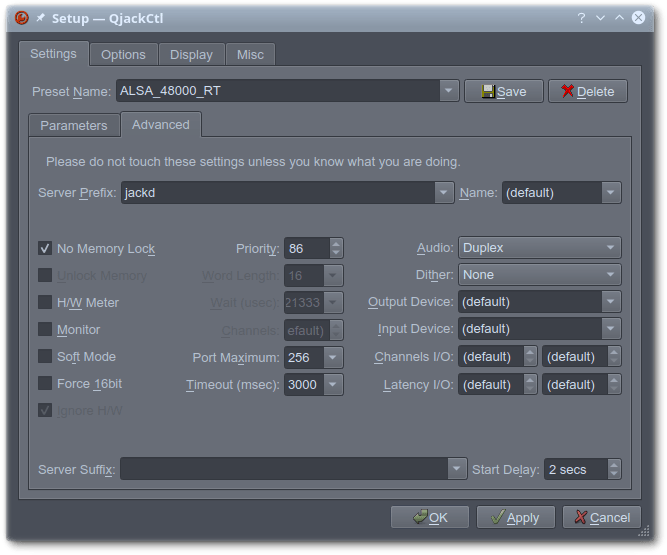Confirm with the OK button
The image size is (667, 555).
[x=430, y=517]
